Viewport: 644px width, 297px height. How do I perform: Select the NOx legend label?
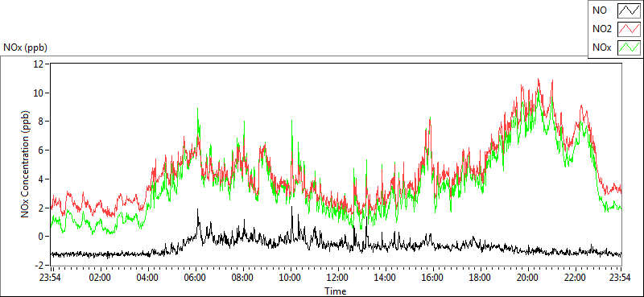pyautogui.click(x=602, y=47)
